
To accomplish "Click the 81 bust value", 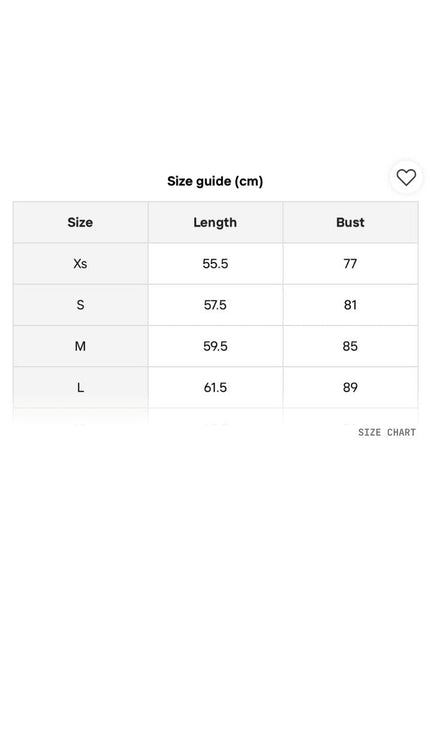I will pos(350,305).
